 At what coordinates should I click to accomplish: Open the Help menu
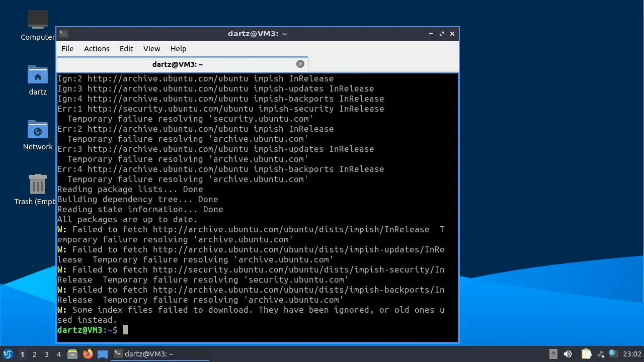coord(179,49)
